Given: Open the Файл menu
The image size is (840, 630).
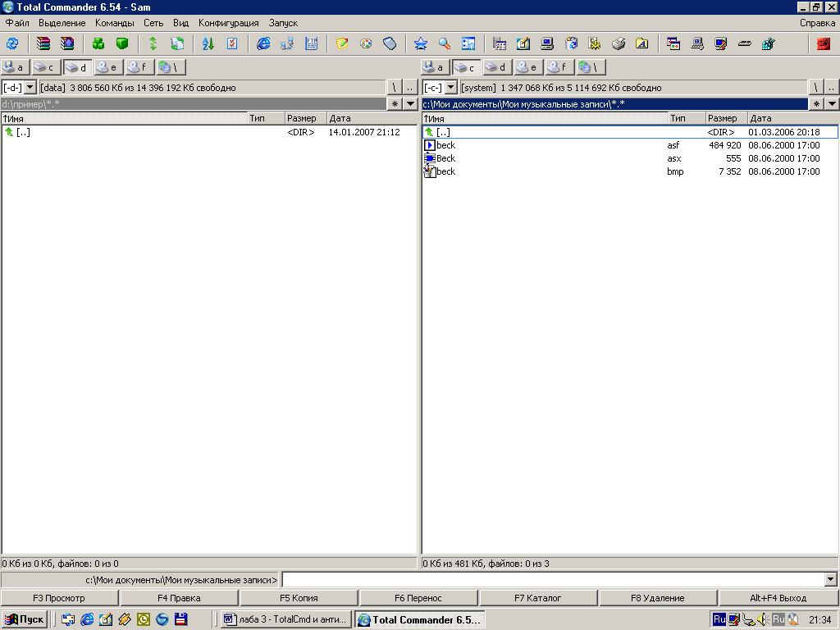Looking at the screenshot, I should pos(17,23).
